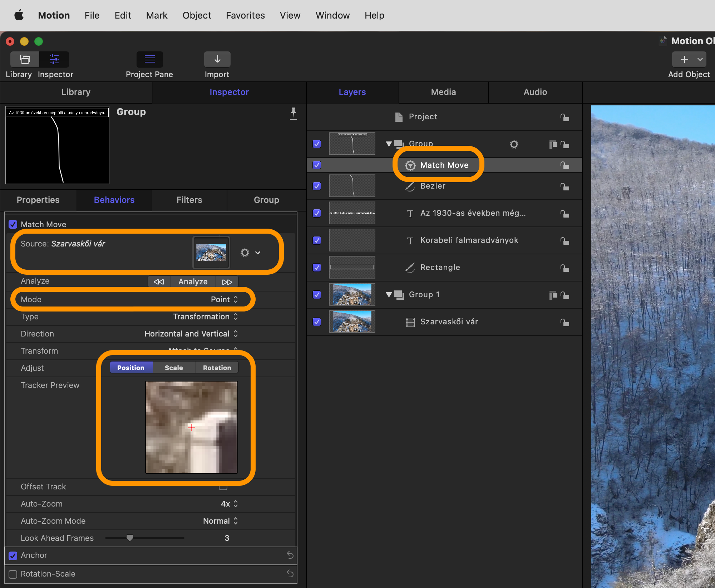Viewport: 715px width, 588px height.
Task: Click the Rotation-Scale reset arrow icon
Action: [x=290, y=574]
